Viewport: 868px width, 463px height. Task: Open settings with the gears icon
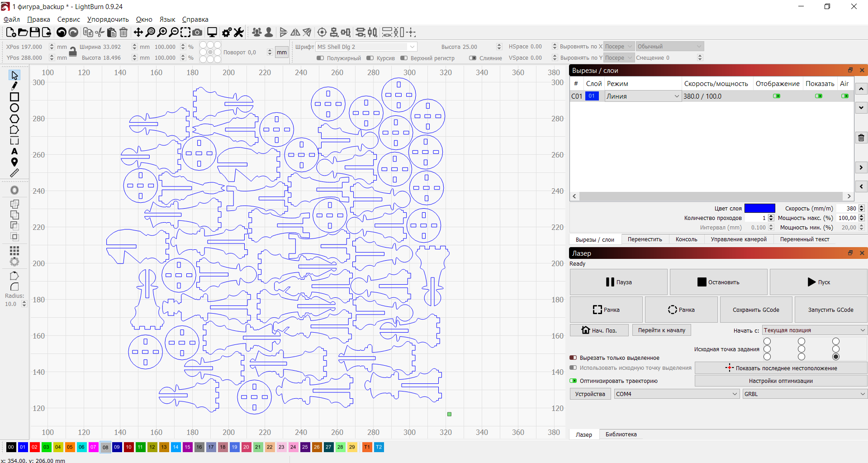[227, 32]
